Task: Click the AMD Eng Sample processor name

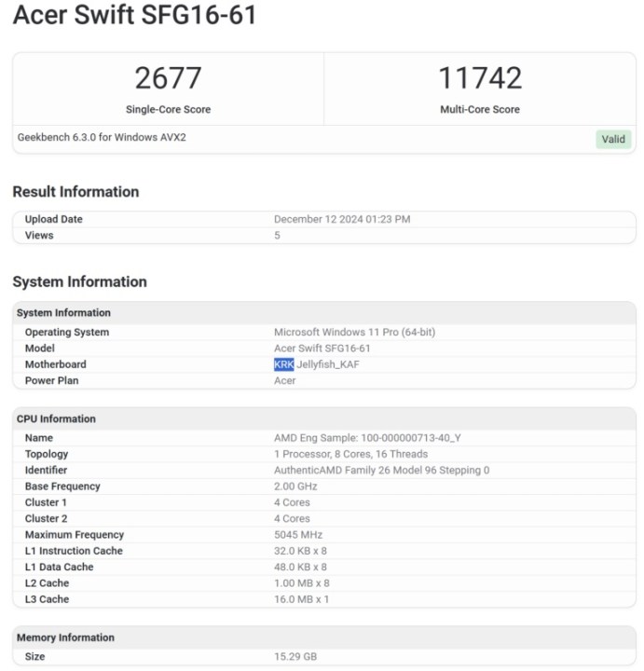Action: pyautogui.click(x=367, y=438)
